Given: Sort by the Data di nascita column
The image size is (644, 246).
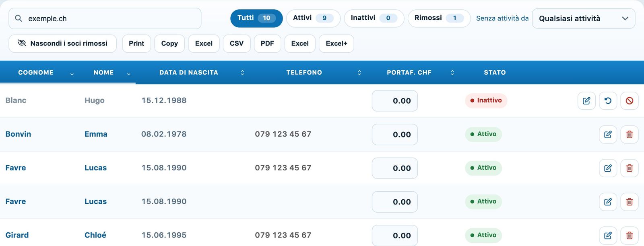Looking at the screenshot, I should [192, 72].
